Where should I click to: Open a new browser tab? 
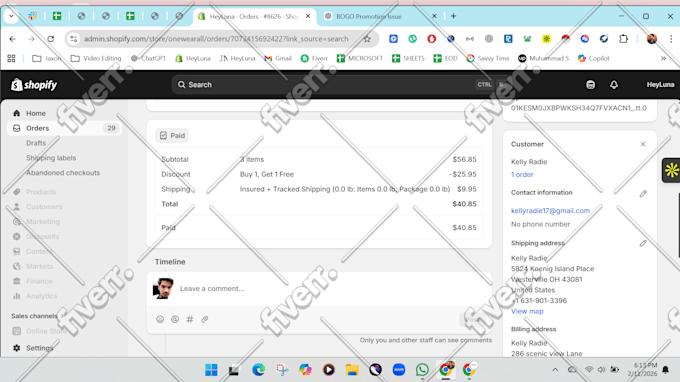(x=454, y=16)
